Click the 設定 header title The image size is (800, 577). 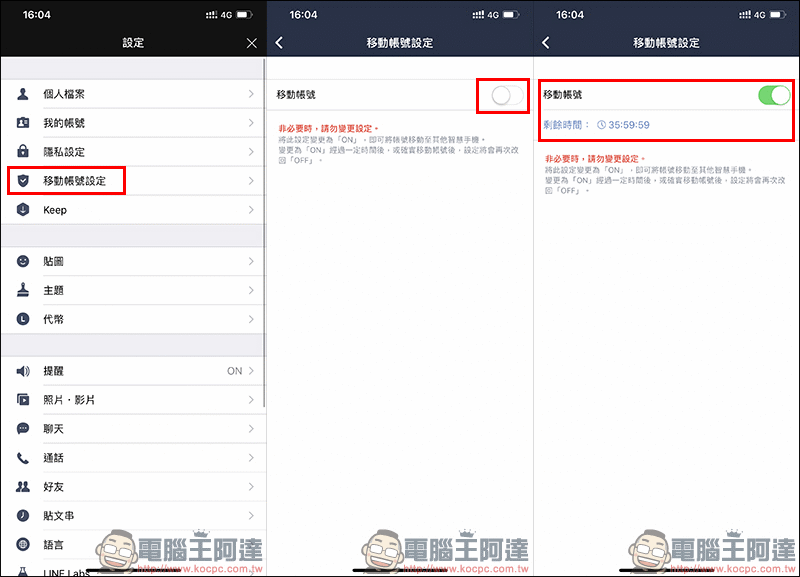(133, 43)
